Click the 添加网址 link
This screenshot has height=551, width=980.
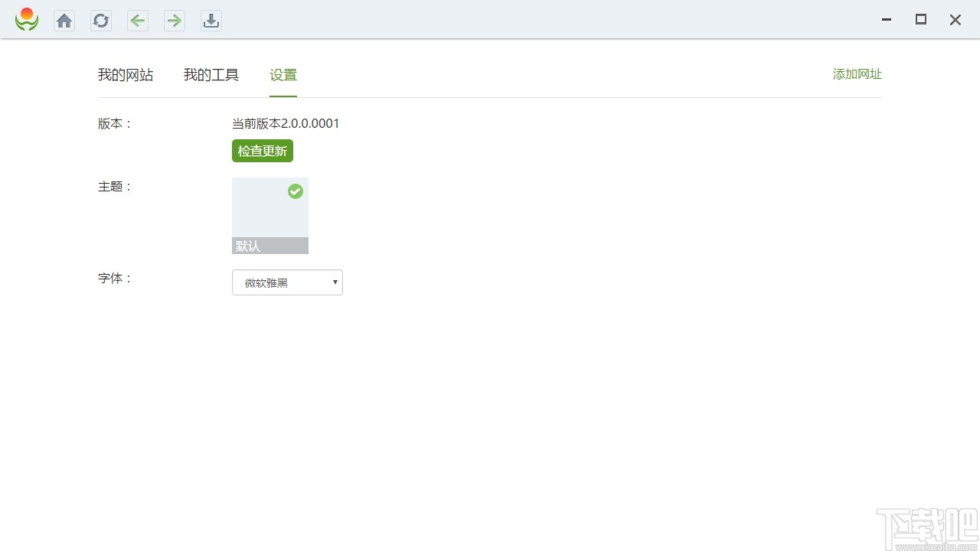click(857, 74)
